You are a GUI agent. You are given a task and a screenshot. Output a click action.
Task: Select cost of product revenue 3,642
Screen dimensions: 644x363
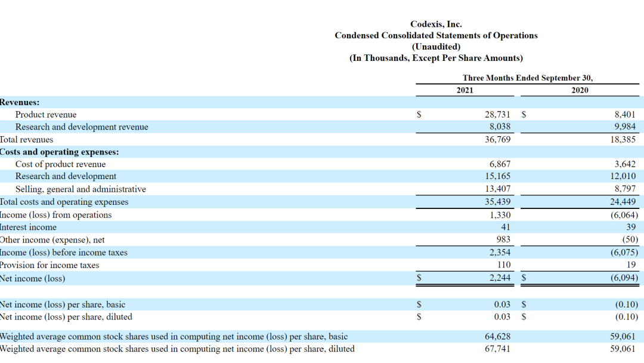(625, 164)
